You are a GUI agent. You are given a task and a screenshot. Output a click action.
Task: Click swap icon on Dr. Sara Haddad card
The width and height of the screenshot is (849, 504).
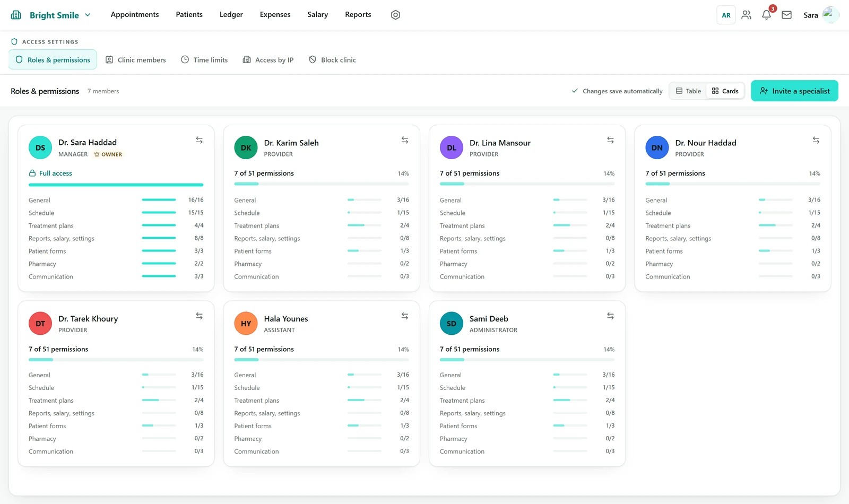pos(199,140)
